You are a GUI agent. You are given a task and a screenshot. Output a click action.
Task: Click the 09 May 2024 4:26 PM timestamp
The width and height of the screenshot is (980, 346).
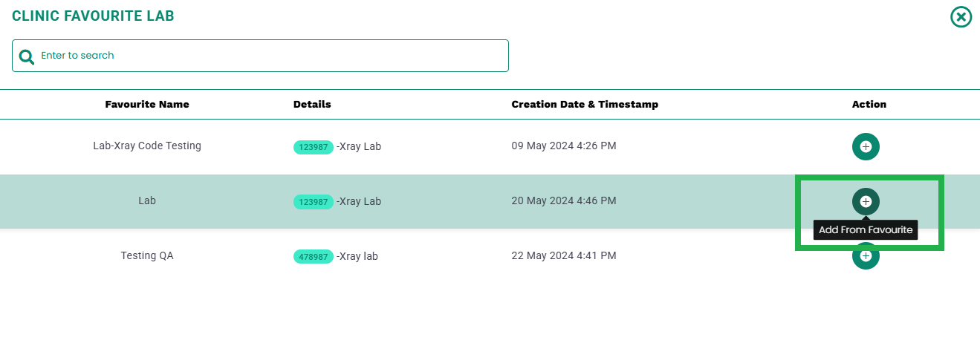tap(564, 146)
